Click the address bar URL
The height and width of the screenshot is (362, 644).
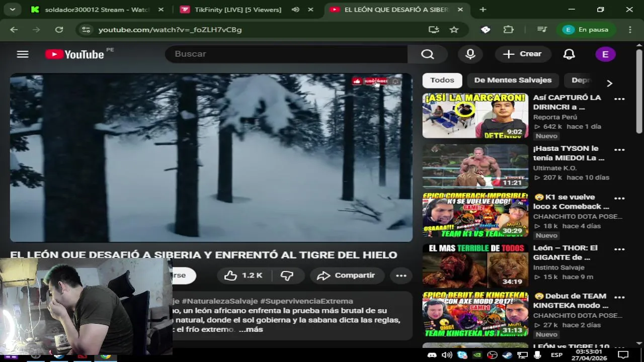pyautogui.click(x=170, y=30)
